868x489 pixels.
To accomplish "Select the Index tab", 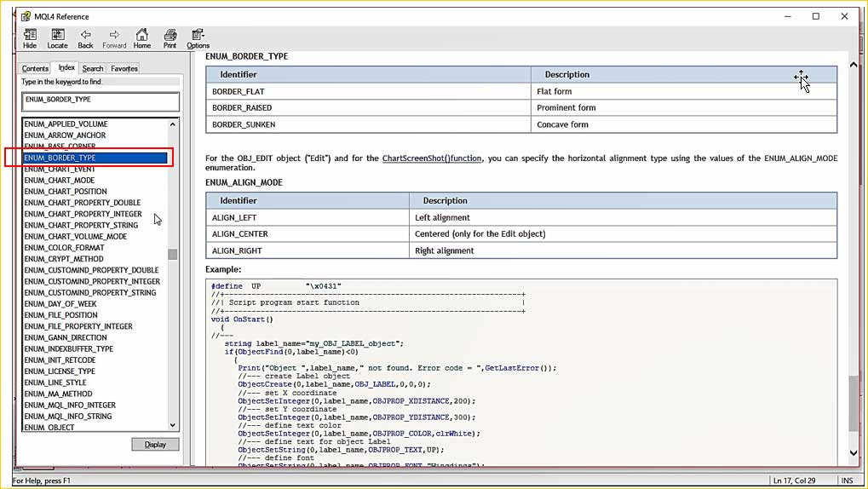I will point(66,67).
